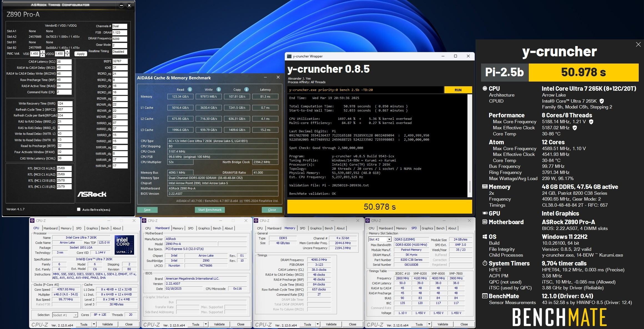This screenshot has width=644, height=329.
Task: Click the verified shield beside Max Effective Clock 5187.02
Action: click(x=575, y=128)
